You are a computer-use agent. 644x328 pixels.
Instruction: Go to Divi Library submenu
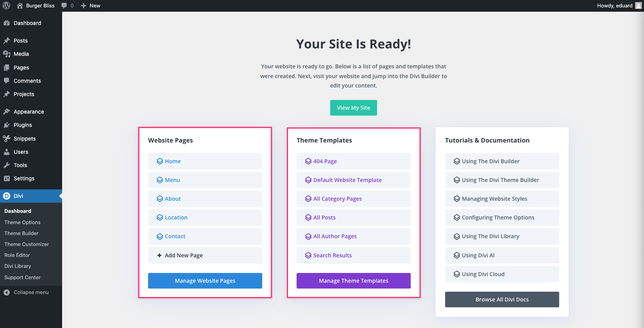18,266
